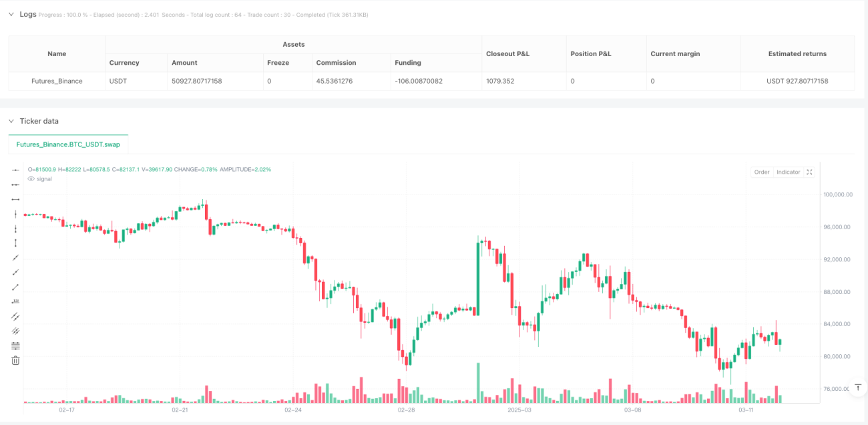Select the price line drawing tool
Image resolution: width=868 pixels, height=425 pixels.
pos(16,302)
